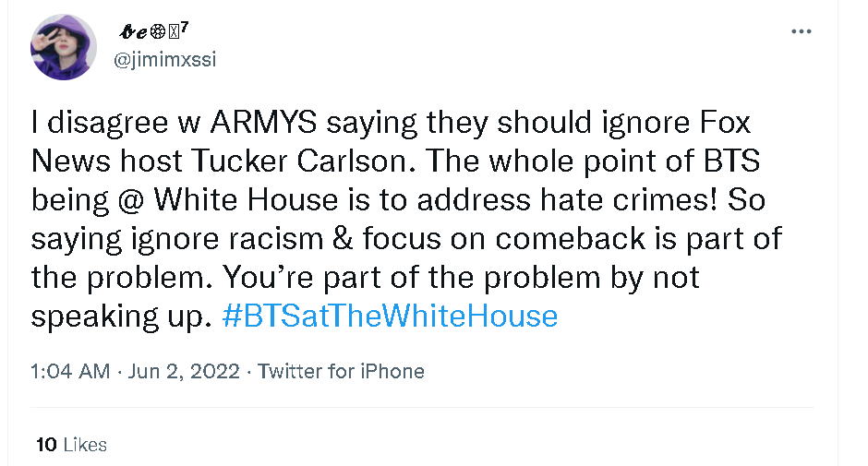
Task: Click the stylized display name above the handle
Action: pos(152,31)
